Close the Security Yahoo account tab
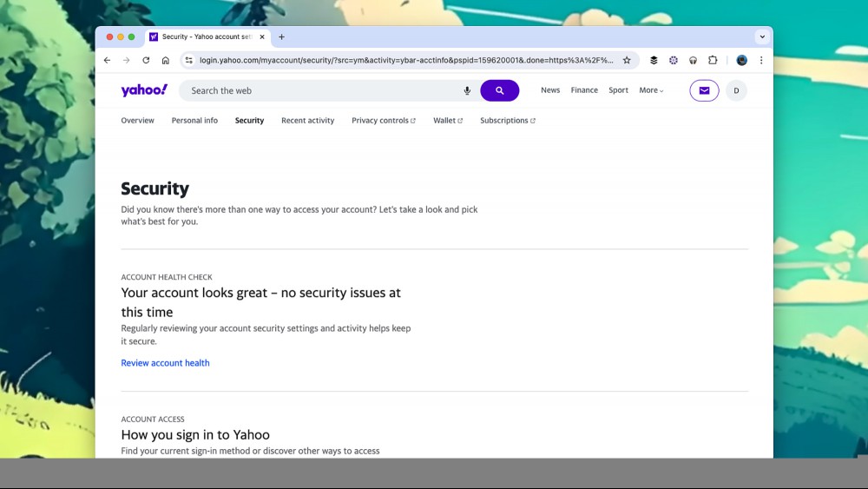Image resolution: width=868 pixels, height=489 pixels. pyautogui.click(x=262, y=37)
